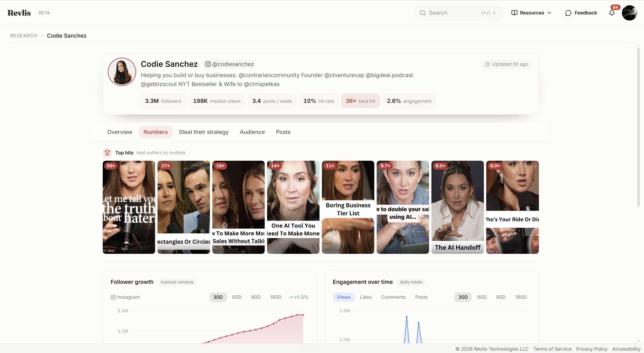Select 180D range for Engagement chart
Screen dimensions: 644x353
pos(521,297)
